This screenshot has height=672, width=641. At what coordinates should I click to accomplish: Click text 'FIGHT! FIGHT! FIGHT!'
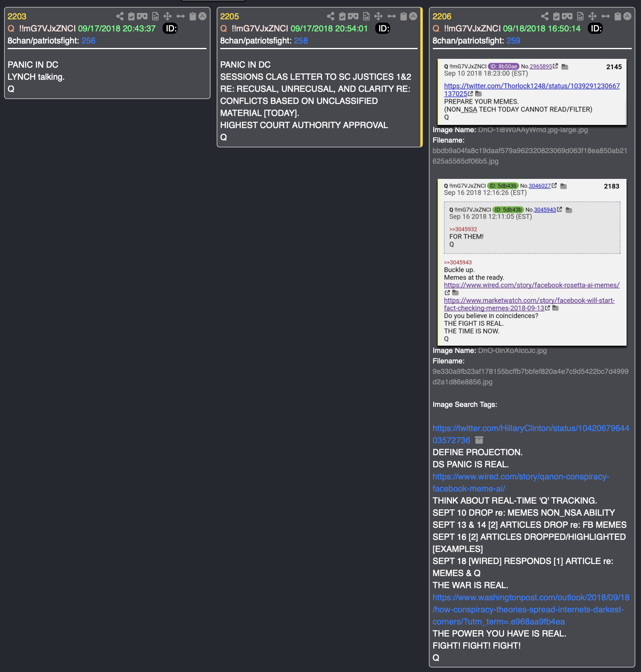pos(477,646)
